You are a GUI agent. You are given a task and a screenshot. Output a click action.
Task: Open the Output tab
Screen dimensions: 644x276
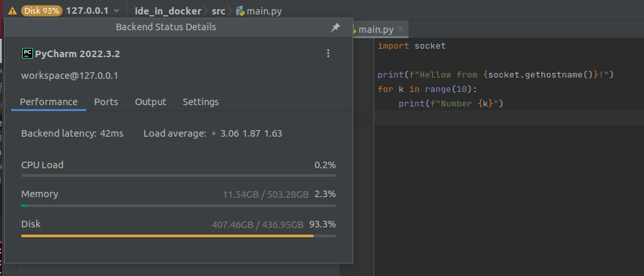coord(151,102)
